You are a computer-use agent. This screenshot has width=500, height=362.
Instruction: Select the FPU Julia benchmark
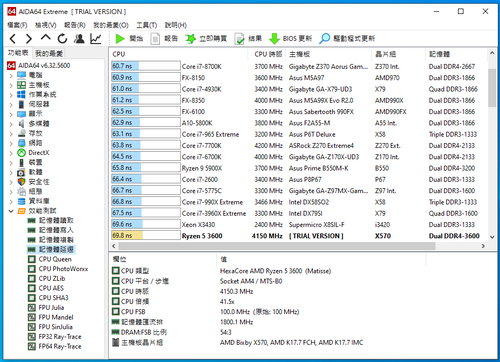[46, 307]
